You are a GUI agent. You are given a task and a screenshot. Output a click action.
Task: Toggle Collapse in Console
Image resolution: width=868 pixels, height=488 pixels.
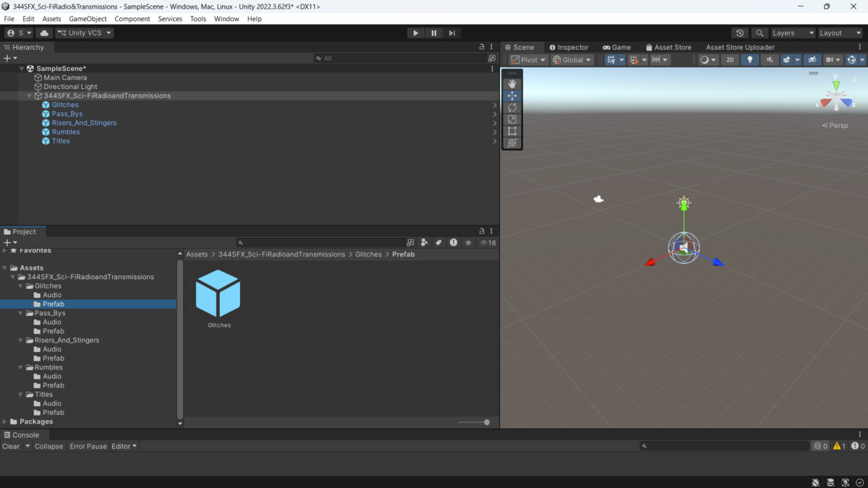click(x=49, y=446)
